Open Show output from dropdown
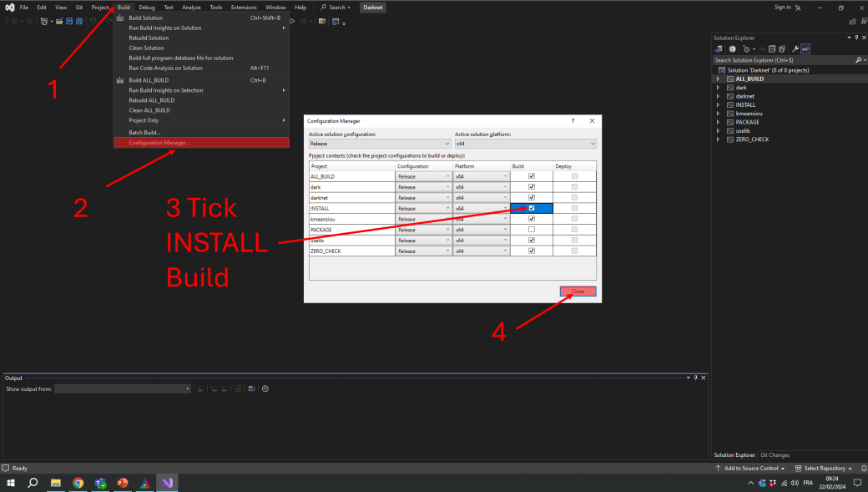This screenshot has width=868, height=492. point(123,389)
